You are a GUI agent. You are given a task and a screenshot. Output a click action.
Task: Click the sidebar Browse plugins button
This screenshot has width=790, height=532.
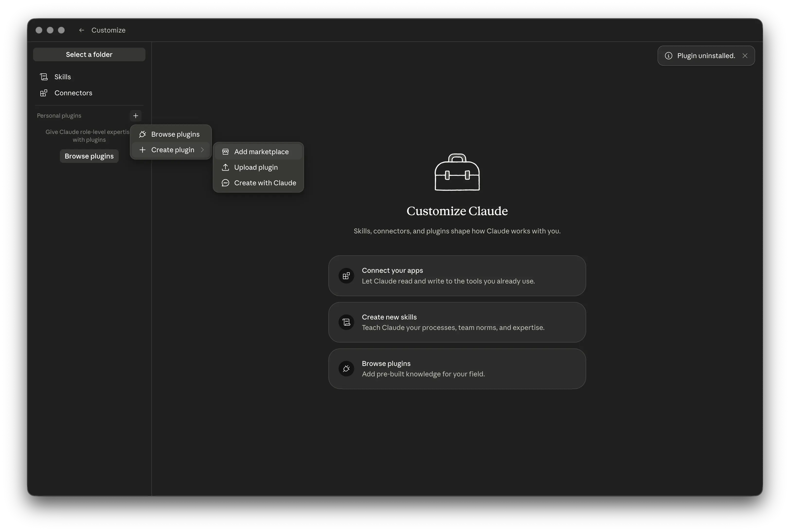[89, 156]
